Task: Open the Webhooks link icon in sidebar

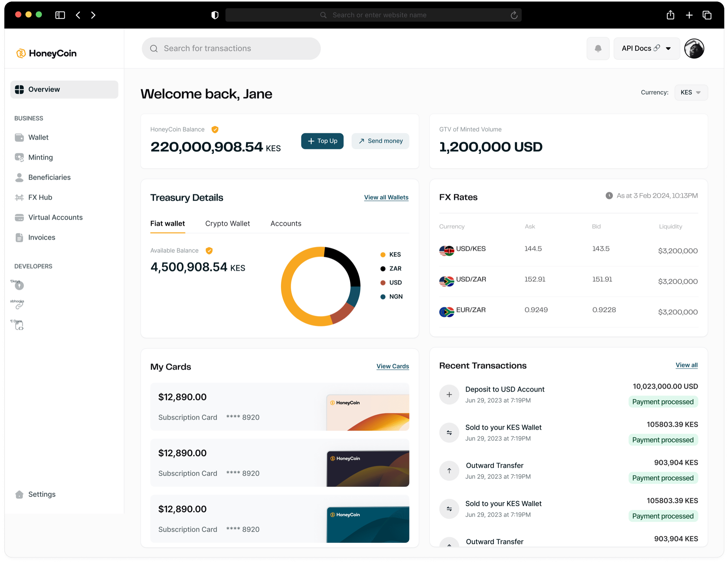Action: (x=19, y=306)
